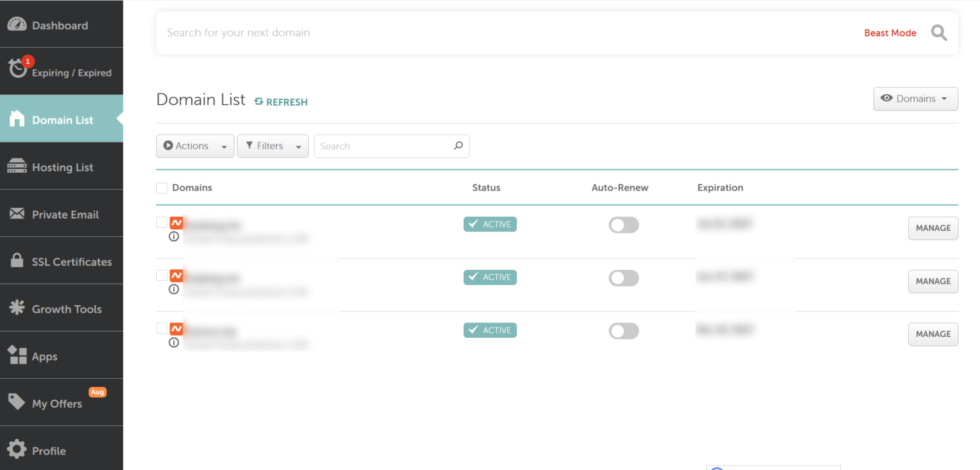
Task: Click the Expiring / Expired clock icon
Action: pos(18,68)
